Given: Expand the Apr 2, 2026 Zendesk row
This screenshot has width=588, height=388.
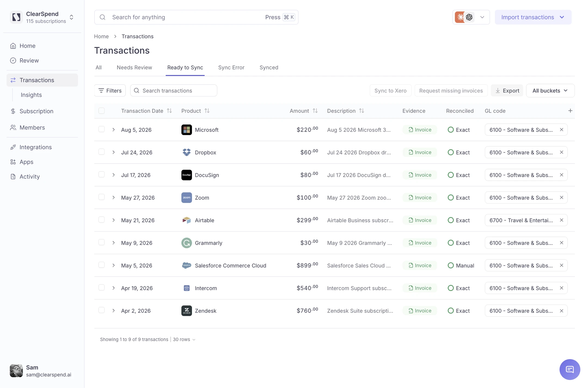Looking at the screenshot, I should [114, 311].
